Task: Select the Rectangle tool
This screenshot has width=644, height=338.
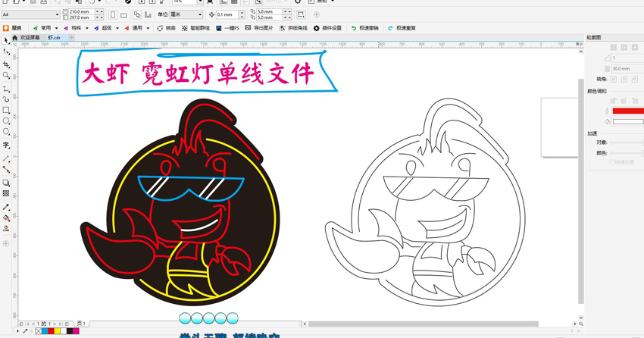Action: 6,111
